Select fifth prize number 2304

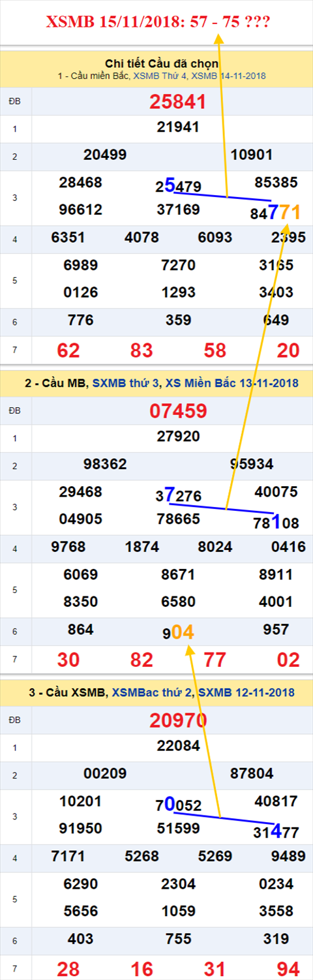tap(178, 883)
